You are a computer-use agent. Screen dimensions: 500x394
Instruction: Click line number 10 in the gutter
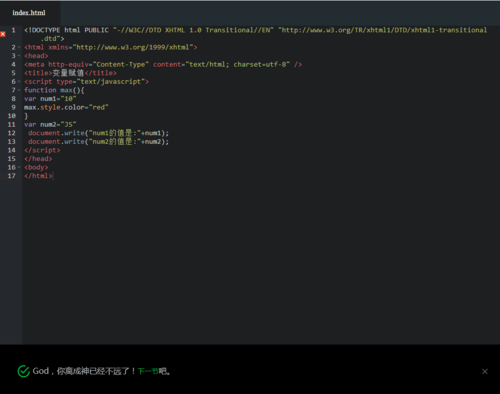pos(12,116)
